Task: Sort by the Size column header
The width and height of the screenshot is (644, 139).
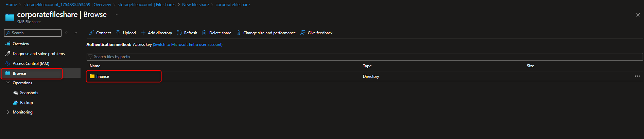Action: coord(530,66)
